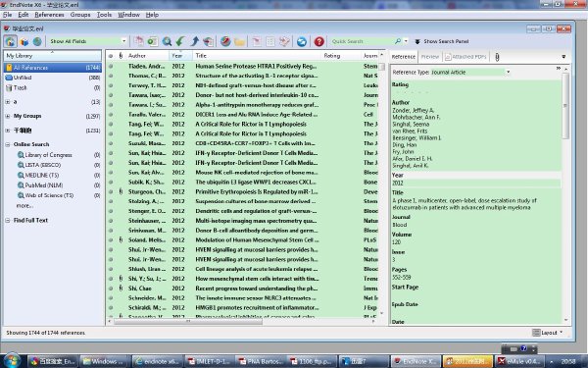Select PubMed (NLM) online search
588x368 pixels.
point(44,185)
